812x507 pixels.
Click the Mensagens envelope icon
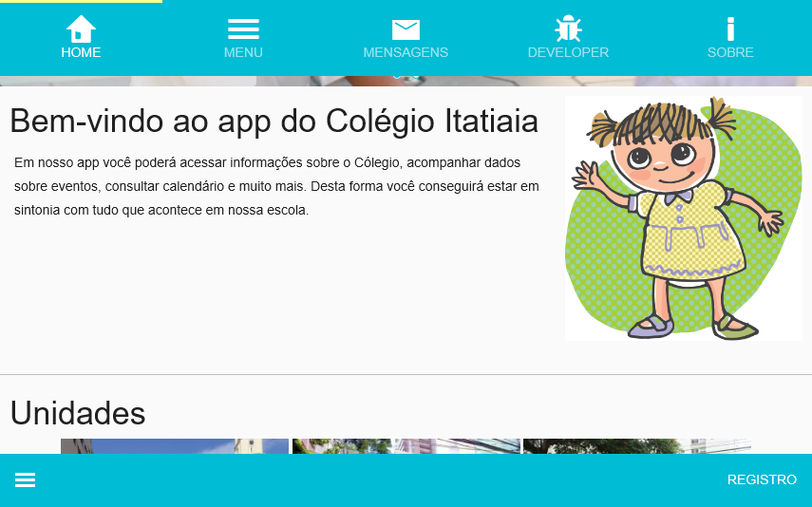point(406,29)
